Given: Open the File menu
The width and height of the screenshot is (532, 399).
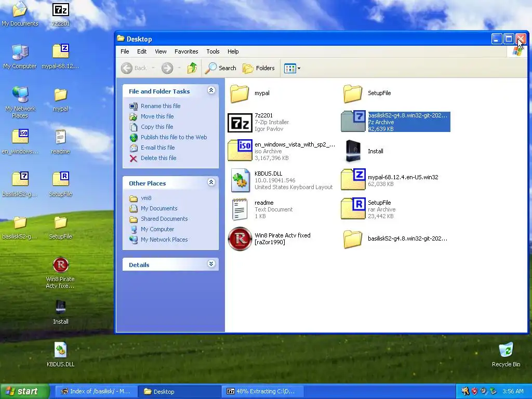Looking at the screenshot, I should (x=125, y=51).
